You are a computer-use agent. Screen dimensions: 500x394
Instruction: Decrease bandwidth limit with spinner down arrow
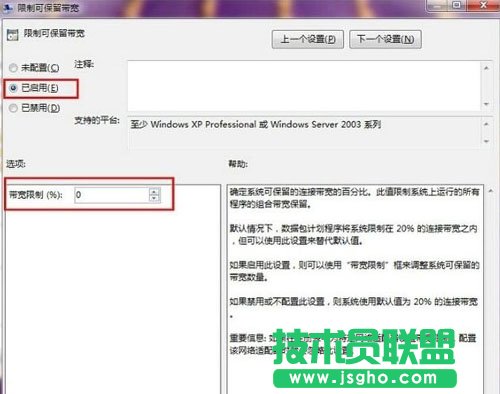[x=154, y=199]
